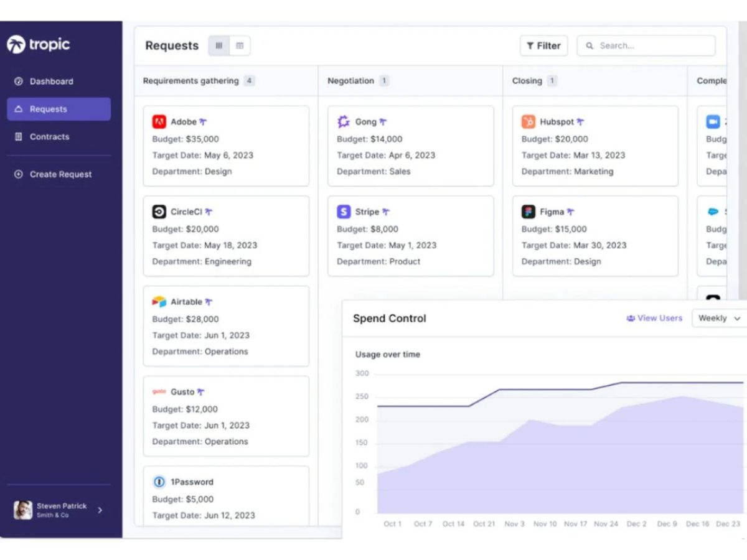Viewport: 747px width, 560px height.
Task: Click the search magnifier icon
Action: [x=590, y=46]
